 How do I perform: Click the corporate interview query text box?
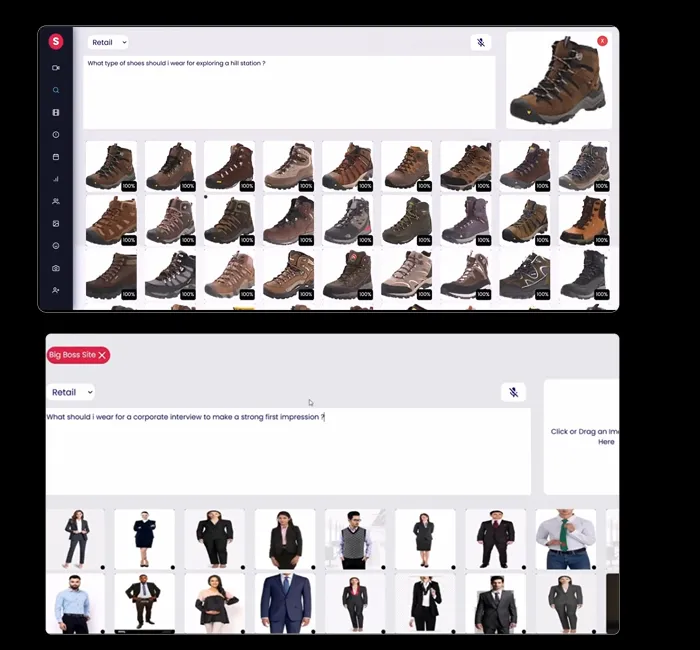pos(287,450)
